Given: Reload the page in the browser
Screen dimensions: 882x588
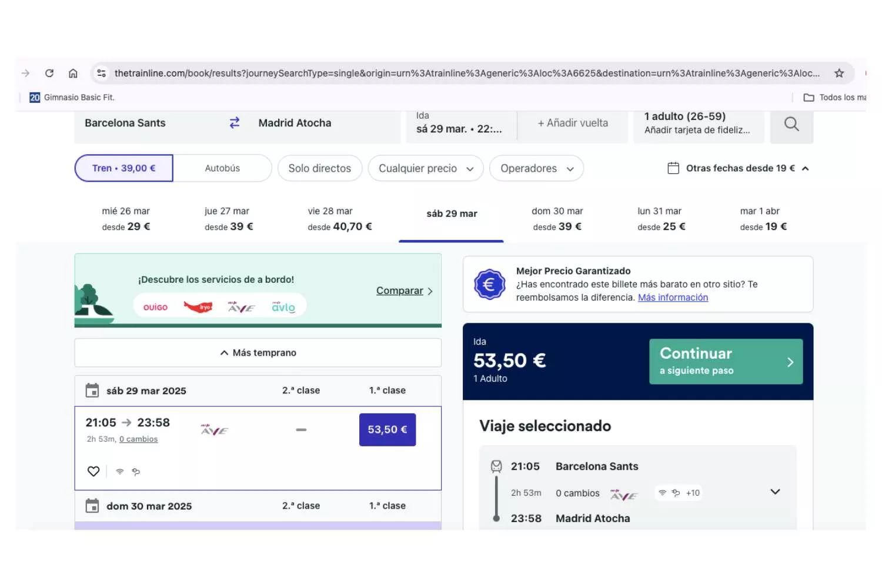Looking at the screenshot, I should (49, 73).
